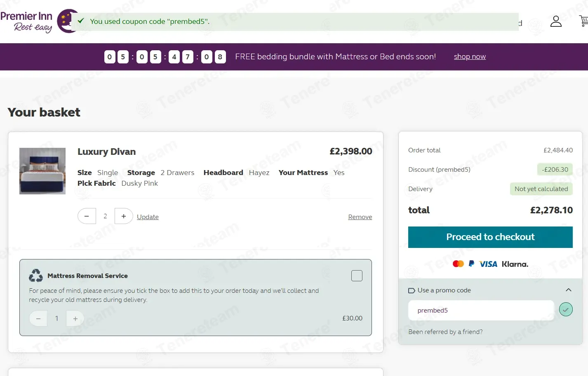
Task: Open the shopping basket cart icon
Action: pyautogui.click(x=583, y=21)
